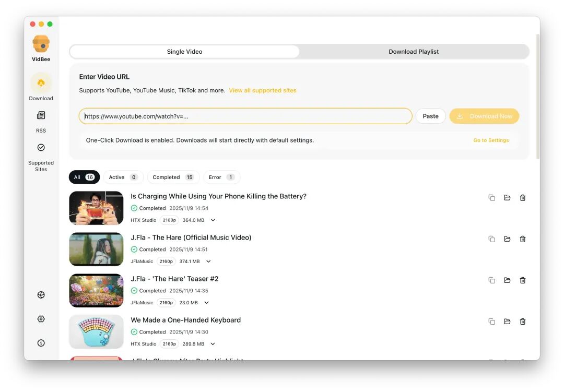Click HTX Studio label under One-Handed Keyboard
564x392 pixels.
coord(144,344)
